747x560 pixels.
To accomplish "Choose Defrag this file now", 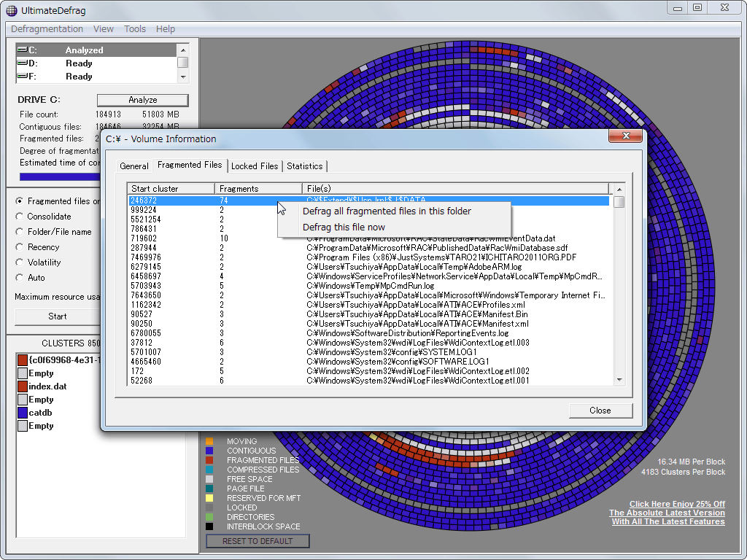I will coord(344,227).
